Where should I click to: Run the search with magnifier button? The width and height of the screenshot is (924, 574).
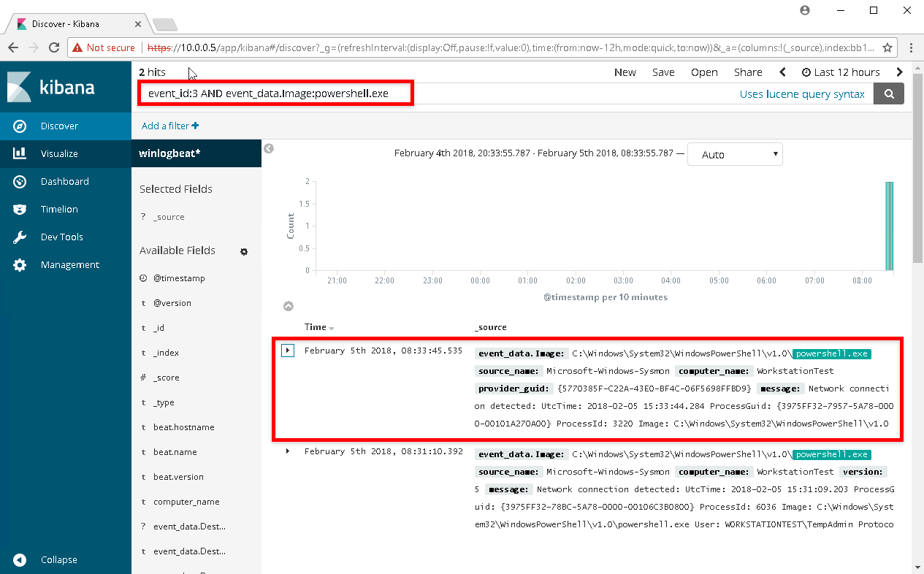click(889, 93)
